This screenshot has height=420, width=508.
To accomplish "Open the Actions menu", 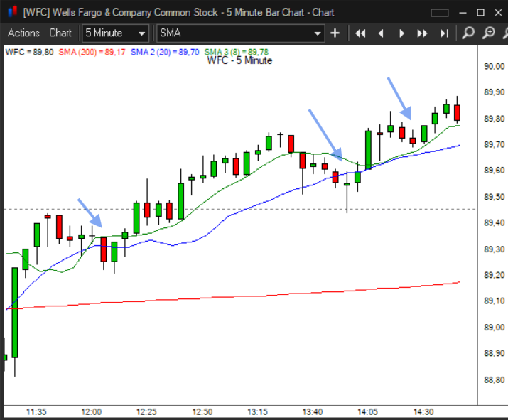I will click(x=23, y=33).
